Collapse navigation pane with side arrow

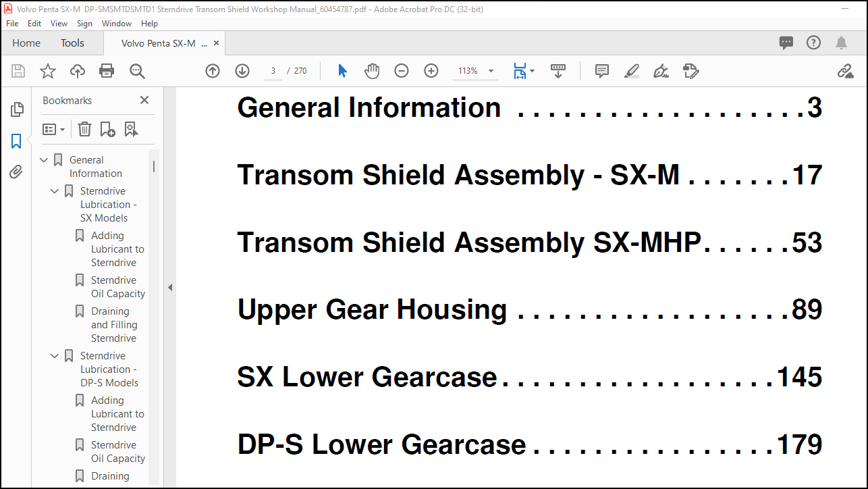coord(170,288)
